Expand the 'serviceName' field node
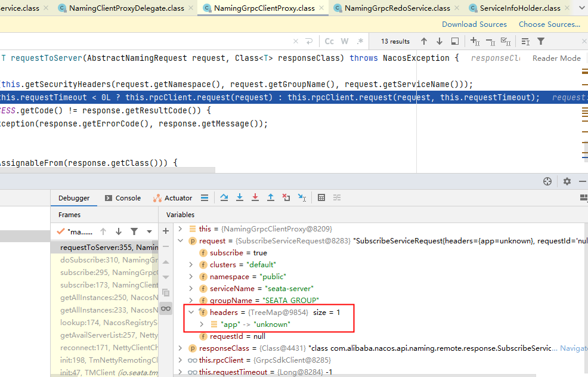The height and width of the screenshot is (377, 588). click(x=191, y=289)
